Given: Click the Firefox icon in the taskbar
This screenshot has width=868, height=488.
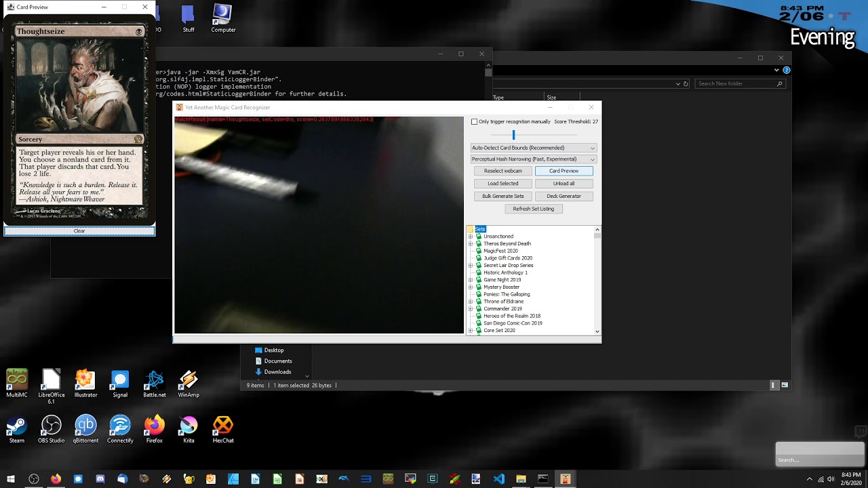Looking at the screenshot, I should 56,479.
